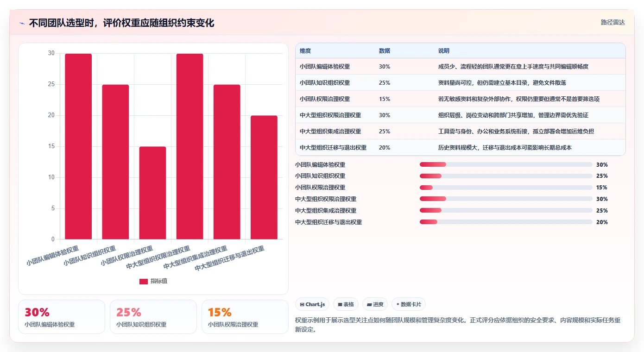Viewport: 644px width, 352px height.
Task: Click the 中大型组织权限治理权重 progress bar
Action: pyautogui.click(x=506, y=199)
